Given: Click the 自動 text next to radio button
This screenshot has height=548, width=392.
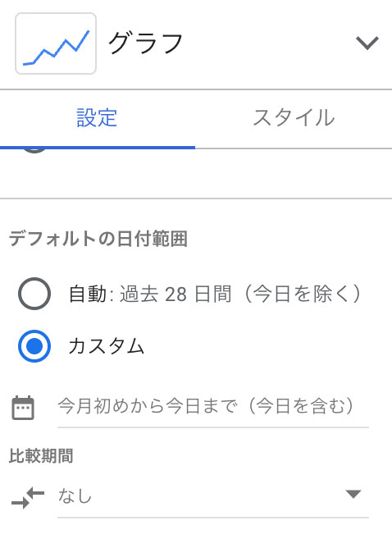Looking at the screenshot, I should (x=88, y=294).
